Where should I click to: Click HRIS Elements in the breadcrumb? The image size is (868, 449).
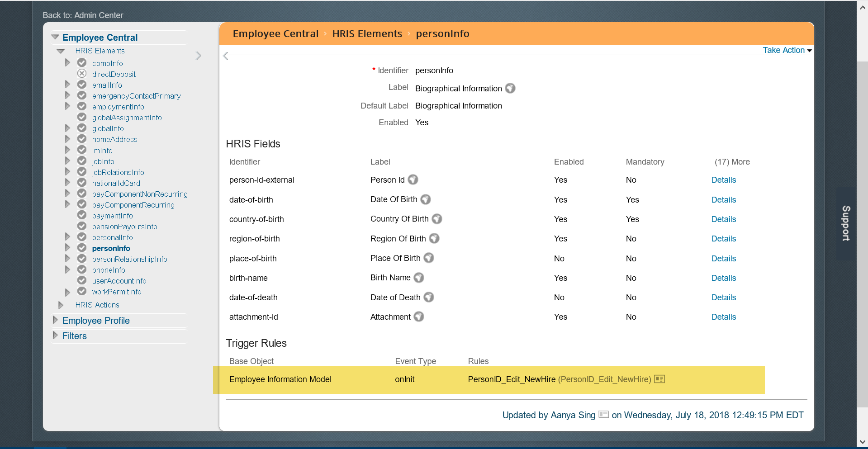pos(367,34)
